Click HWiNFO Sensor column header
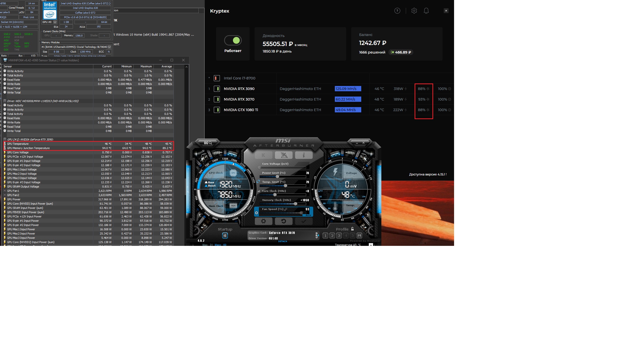 [48, 66]
